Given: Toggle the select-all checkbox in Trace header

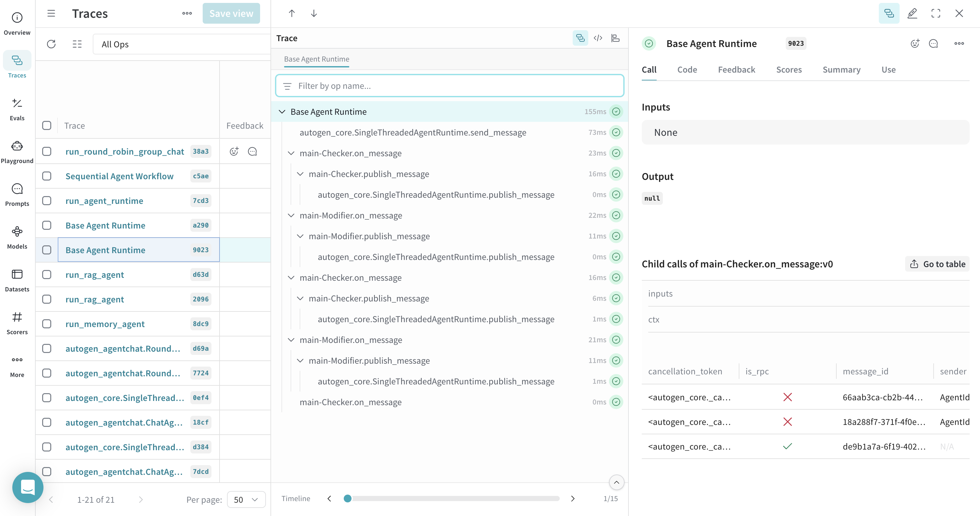Looking at the screenshot, I should click(47, 125).
